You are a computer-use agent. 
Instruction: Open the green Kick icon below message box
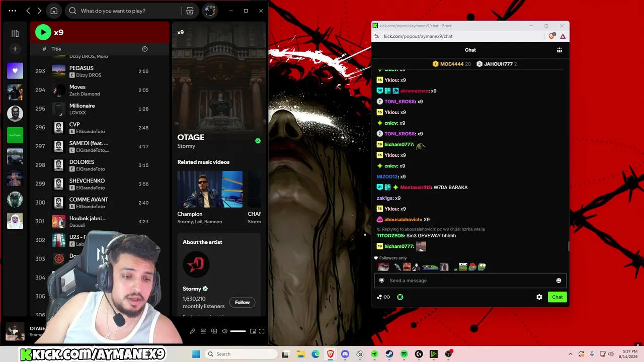(400, 297)
